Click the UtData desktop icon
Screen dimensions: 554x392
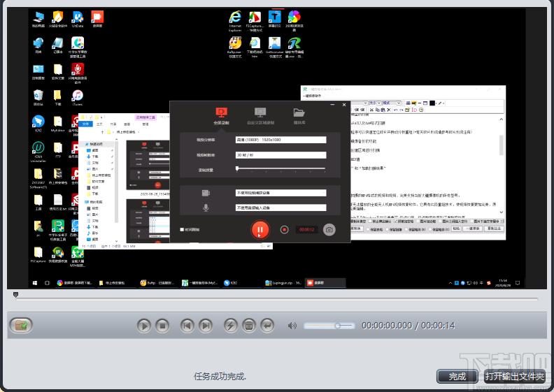[x=78, y=19]
